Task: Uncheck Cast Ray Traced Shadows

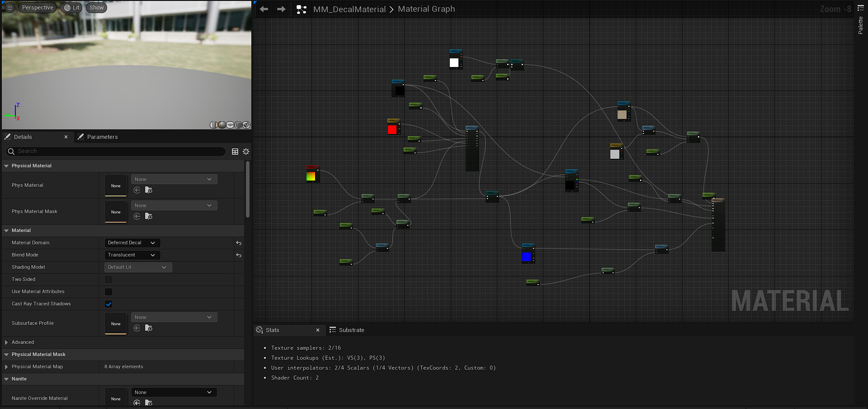Action: [x=108, y=304]
